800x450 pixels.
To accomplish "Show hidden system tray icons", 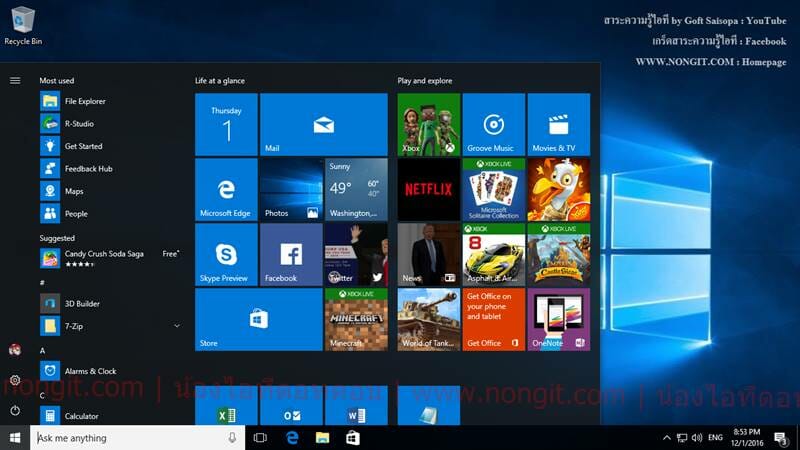I will click(666, 438).
